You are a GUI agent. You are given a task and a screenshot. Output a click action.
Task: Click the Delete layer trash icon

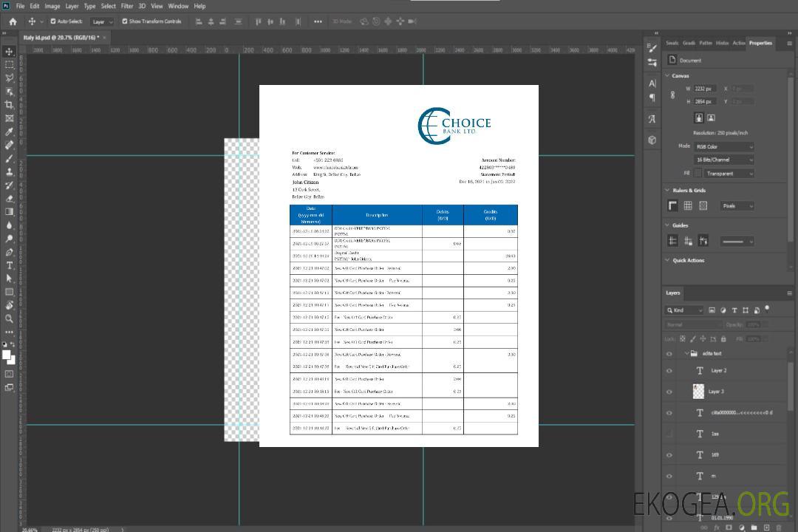pos(779,528)
